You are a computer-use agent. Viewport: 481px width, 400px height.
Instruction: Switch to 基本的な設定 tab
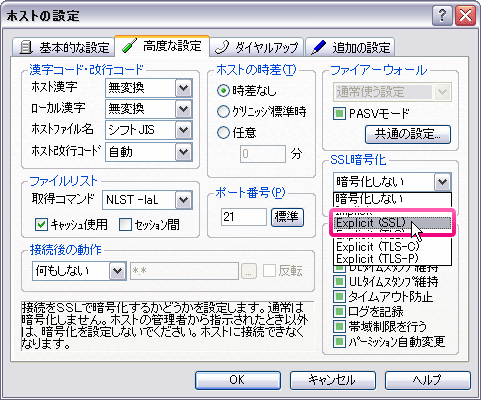tap(64, 47)
